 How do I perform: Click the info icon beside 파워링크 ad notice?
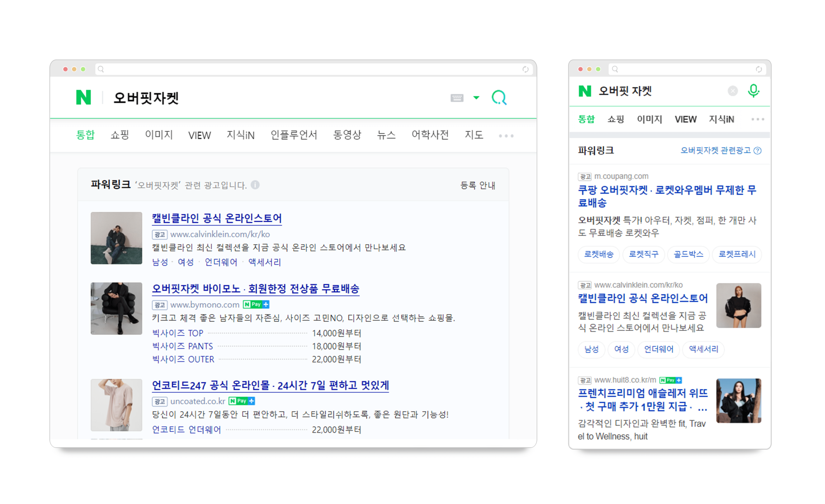pyautogui.click(x=255, y=185)
